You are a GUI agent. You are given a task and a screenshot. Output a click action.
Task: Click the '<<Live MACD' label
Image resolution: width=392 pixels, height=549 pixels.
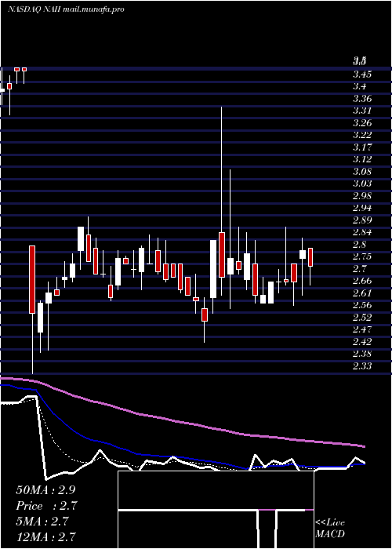click(x=330, y=529)
